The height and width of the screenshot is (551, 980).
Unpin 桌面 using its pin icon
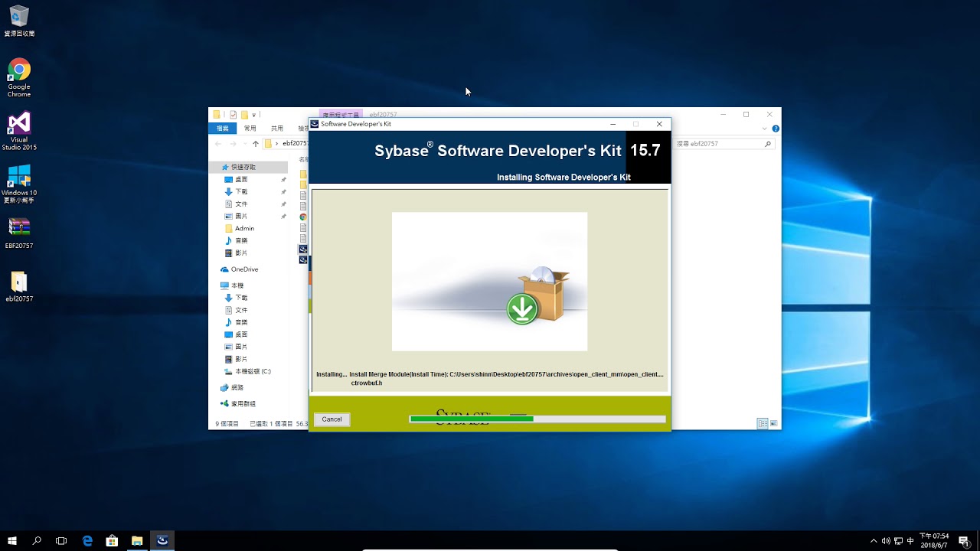pos(283,179)
